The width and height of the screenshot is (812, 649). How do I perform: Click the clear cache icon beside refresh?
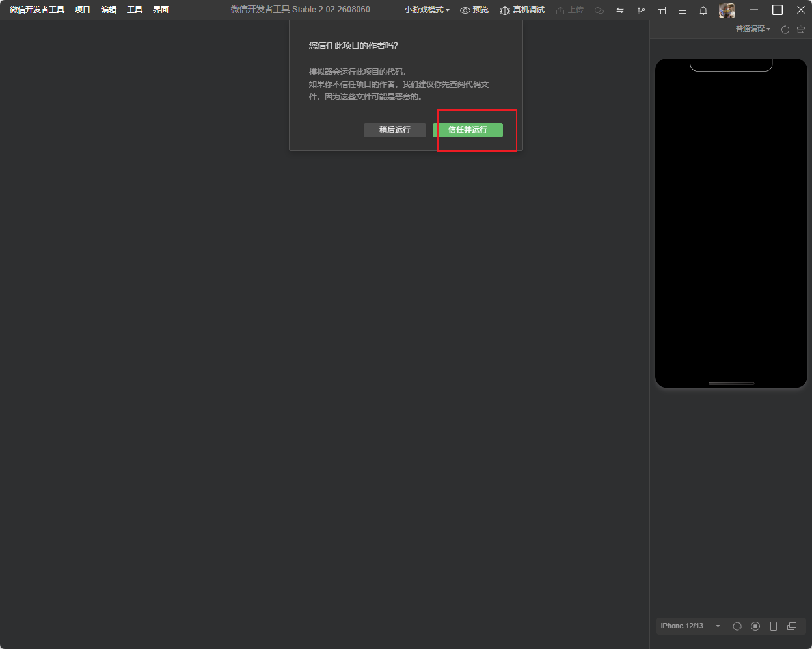[801, 29]
